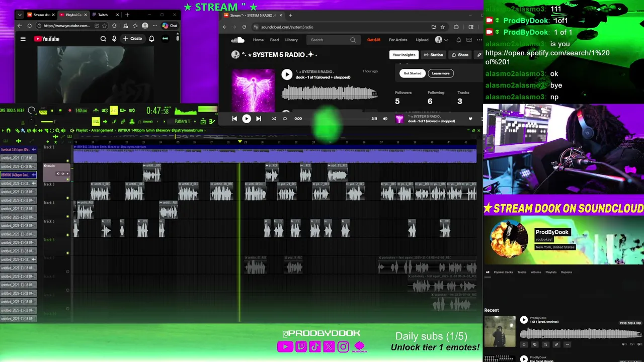Open the Copilot Chat button
The width and height of the screenshot is (644, 362).
click(x=170, y=26)
